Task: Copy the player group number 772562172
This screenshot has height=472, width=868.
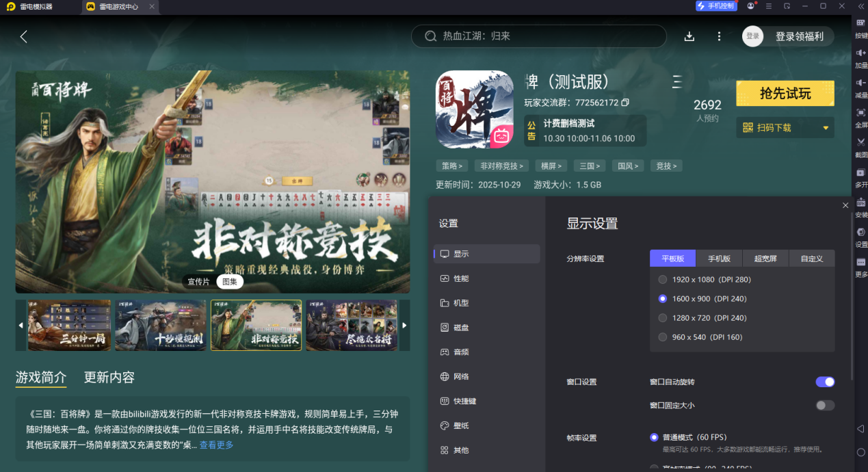Action: (624, 103)
